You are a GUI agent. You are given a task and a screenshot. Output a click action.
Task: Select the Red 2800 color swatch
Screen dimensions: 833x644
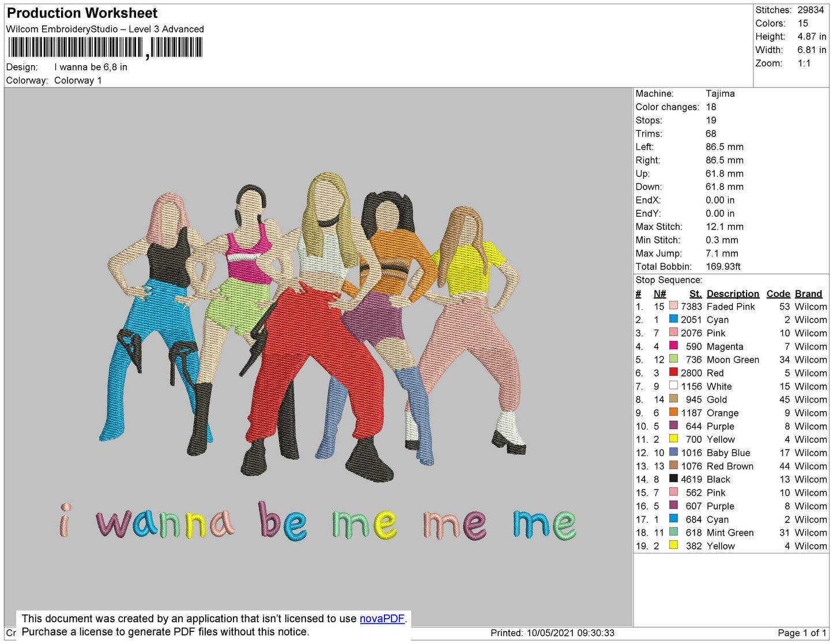point(673,371)
